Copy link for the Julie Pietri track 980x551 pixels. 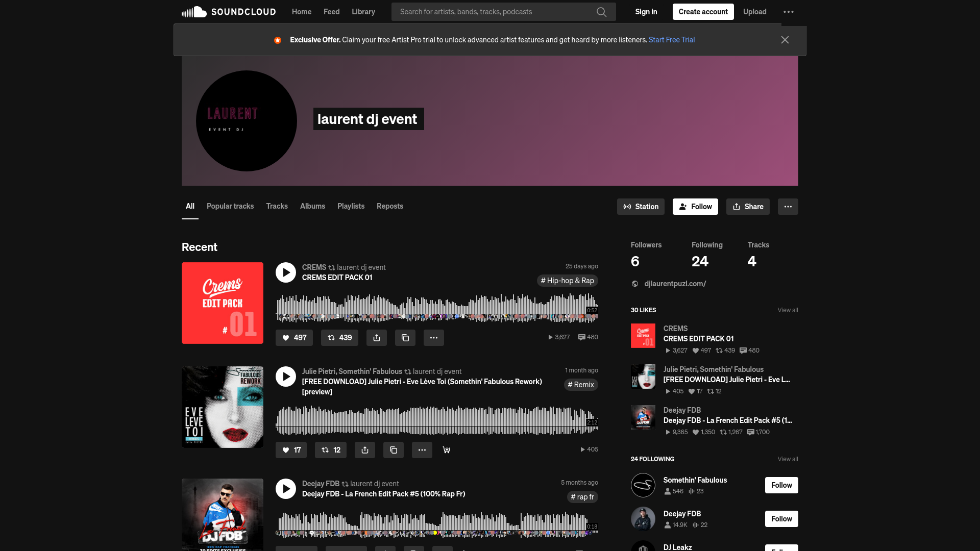pos(393,450)
